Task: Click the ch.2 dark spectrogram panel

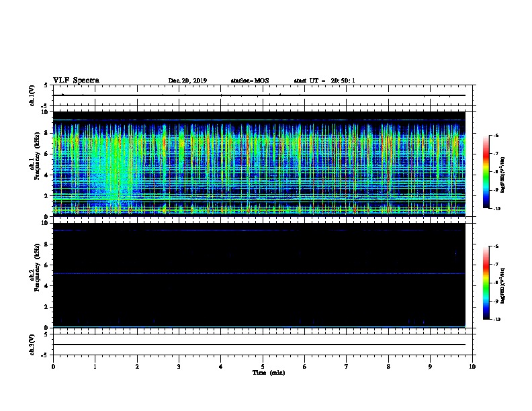Action: coord(259,275)
